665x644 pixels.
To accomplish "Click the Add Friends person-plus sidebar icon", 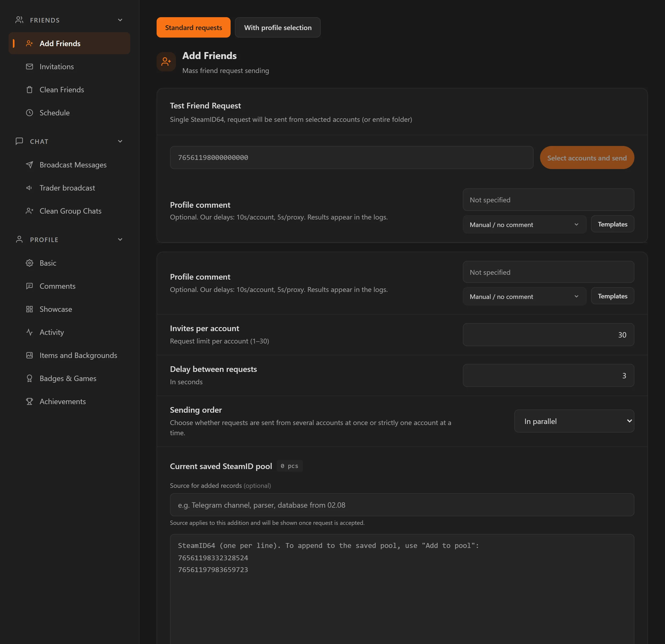I will pos(29,43).
